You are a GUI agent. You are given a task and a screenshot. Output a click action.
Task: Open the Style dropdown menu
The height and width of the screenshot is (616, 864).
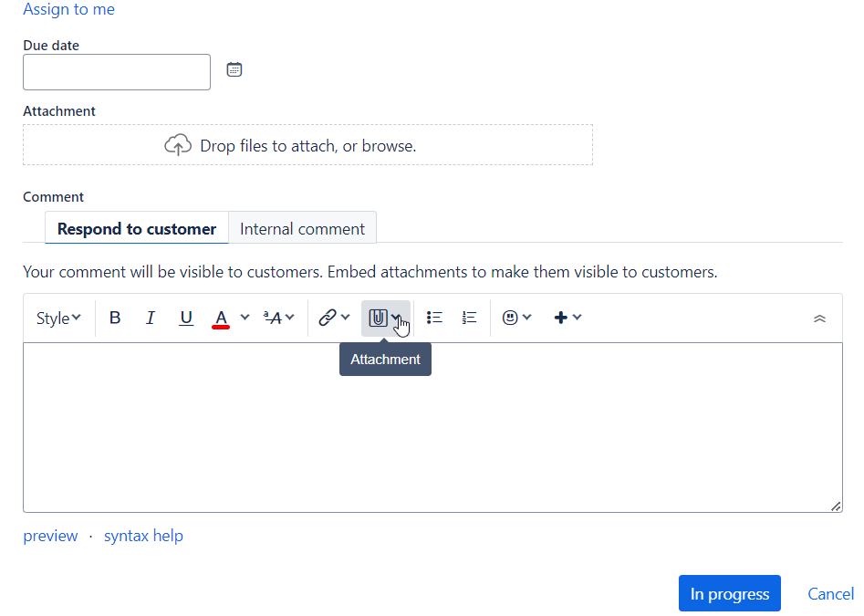click(57, 318)
